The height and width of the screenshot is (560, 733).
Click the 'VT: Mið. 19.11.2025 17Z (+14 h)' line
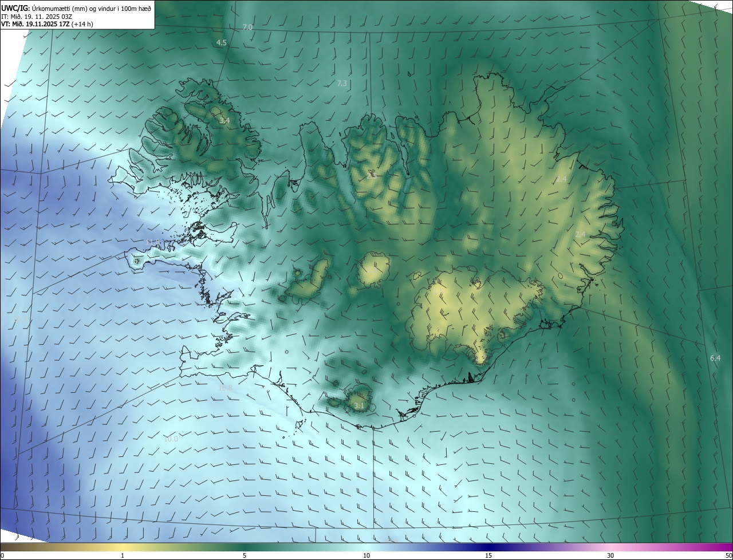(x=46, y=24)
